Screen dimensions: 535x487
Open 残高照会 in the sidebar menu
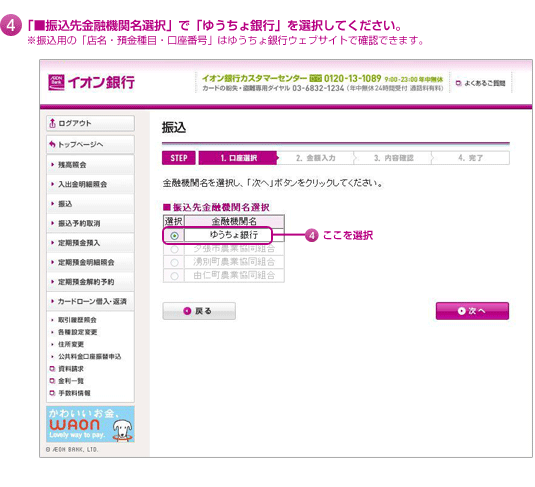90,165
